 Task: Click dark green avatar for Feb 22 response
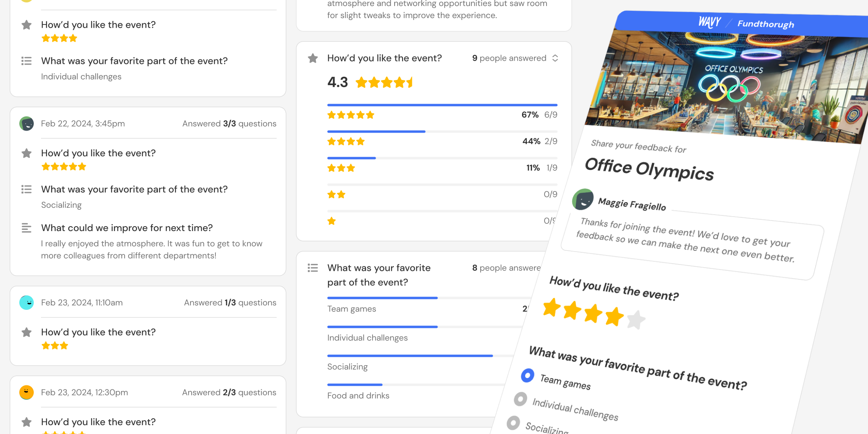27,124
